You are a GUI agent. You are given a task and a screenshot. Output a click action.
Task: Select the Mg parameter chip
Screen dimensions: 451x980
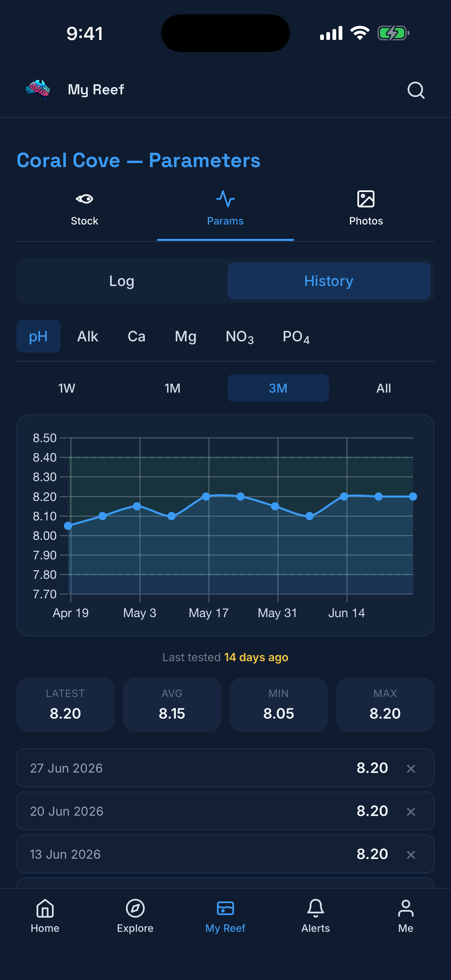pyautogui.click(x=186, y=336)
